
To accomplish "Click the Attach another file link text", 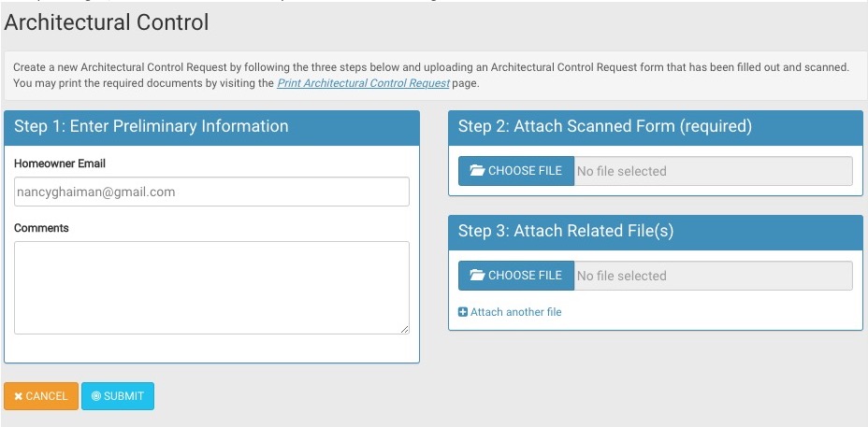I will click(515, 312).
